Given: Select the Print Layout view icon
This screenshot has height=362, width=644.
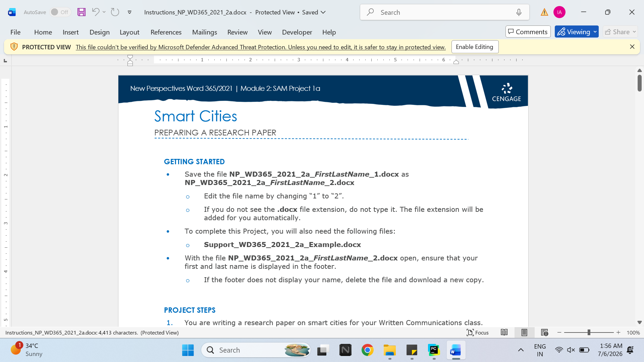Looking at the screenshot, I should [524, 333].
